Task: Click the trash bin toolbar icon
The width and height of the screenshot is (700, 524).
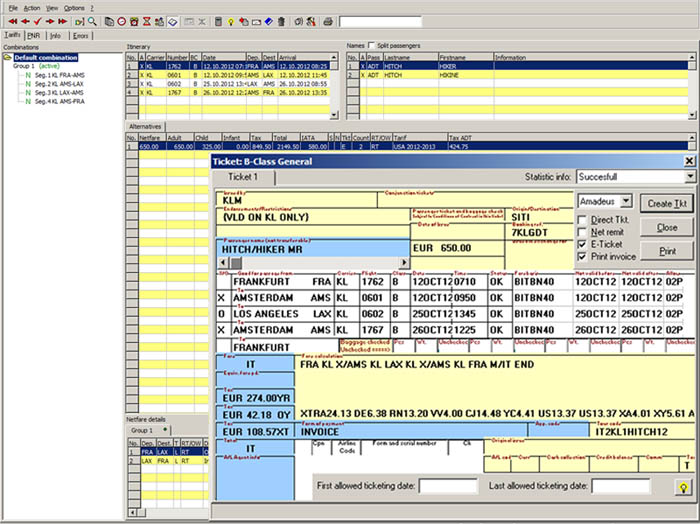Action: click(281, 21)
